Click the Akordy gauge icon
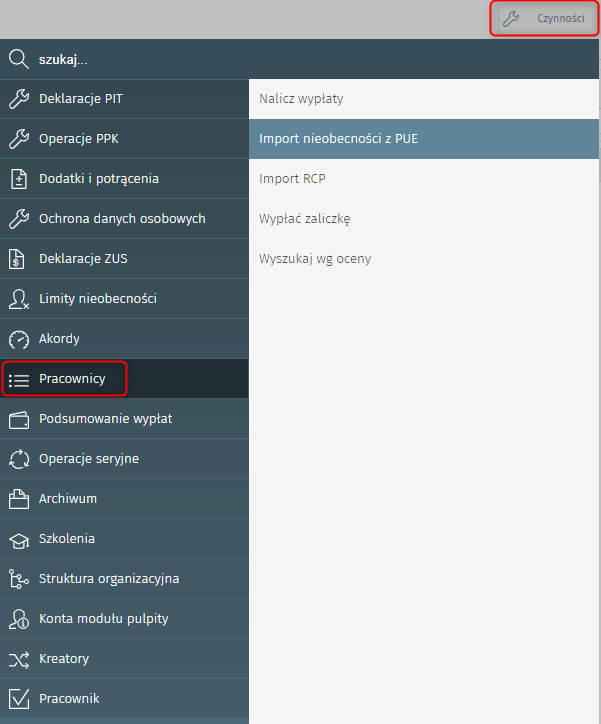This screenshot has width=601, height=724. pyautogui.click(x=19, y=339)
